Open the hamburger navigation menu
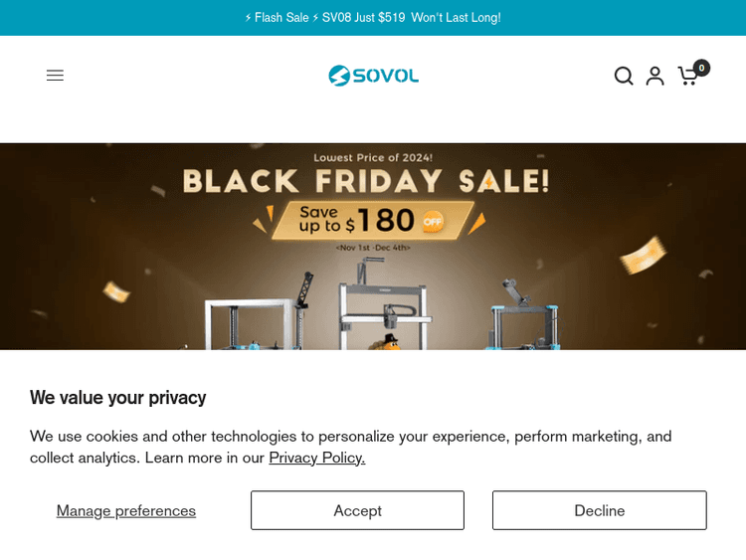Screen dimensions: 746x560 55,76
